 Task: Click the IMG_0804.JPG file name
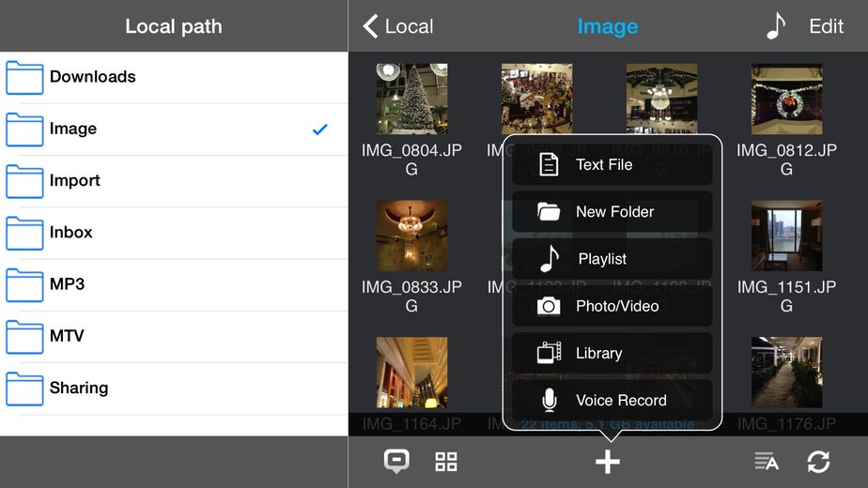[x=411, y=160]
